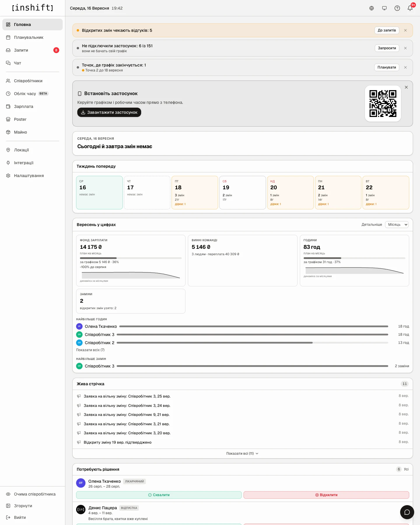The image size is (420, 525).
Task: Collapse sidebar with Згорнути
Action: point(32,506)
